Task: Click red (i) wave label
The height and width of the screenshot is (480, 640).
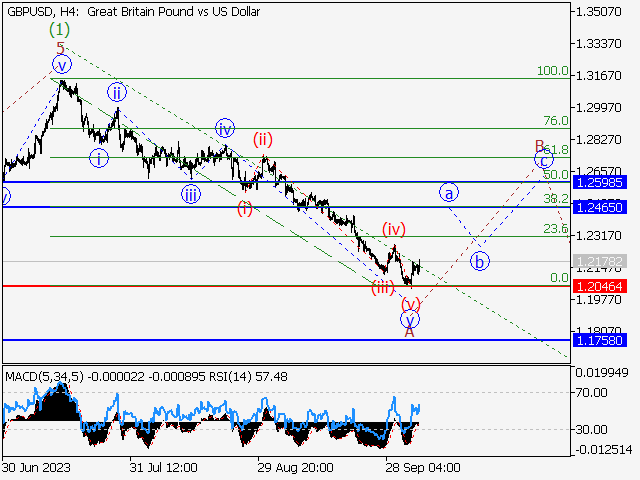Action: tap(244, 209)
